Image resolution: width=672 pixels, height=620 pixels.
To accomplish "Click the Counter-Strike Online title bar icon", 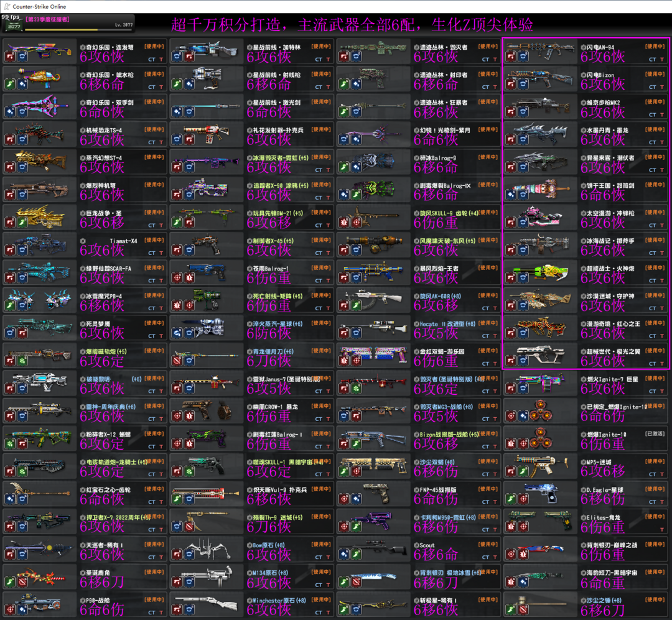I will tap(6, 6).
